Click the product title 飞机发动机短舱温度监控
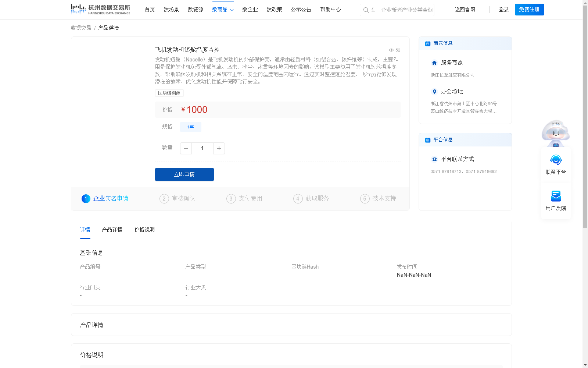Screen dimensions: 588x368 pyautogui.click(x=187, y=50)
